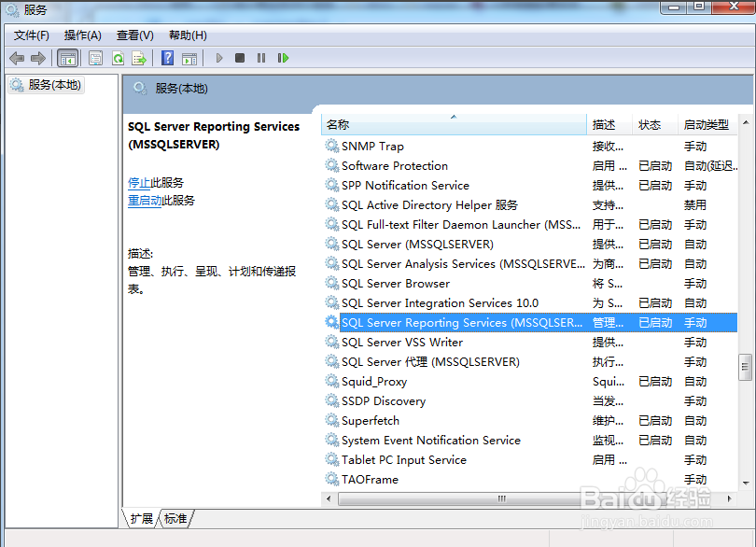The width and height of the screenshot is (756, 547).
Task: Pause the service with pause icon
Action: (x=261, y=59)
